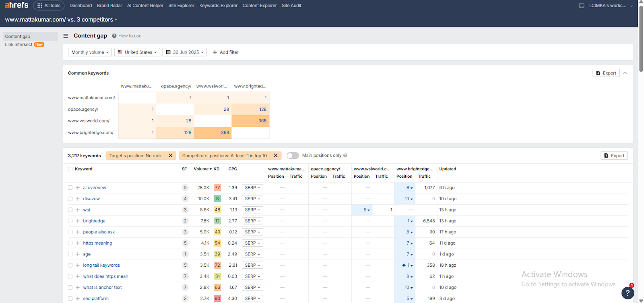
Task: Open the what is anchor text link
Action: pyautogui.click(x=102, y=287)
